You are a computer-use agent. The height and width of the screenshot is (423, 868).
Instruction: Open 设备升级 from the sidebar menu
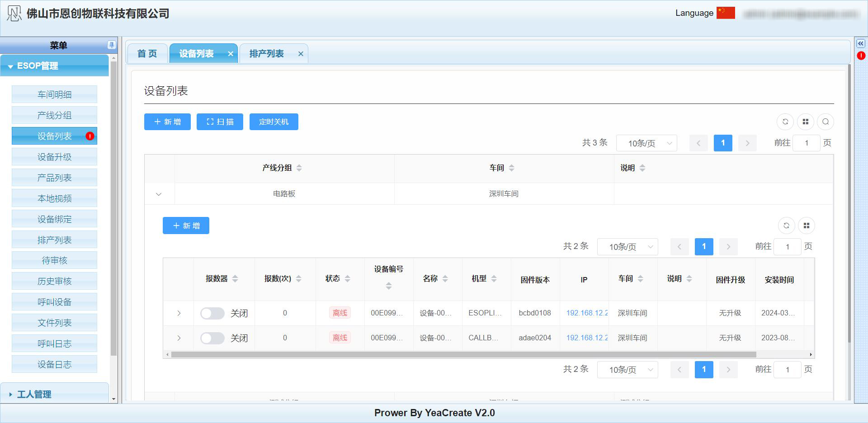(x=54, y=157)
